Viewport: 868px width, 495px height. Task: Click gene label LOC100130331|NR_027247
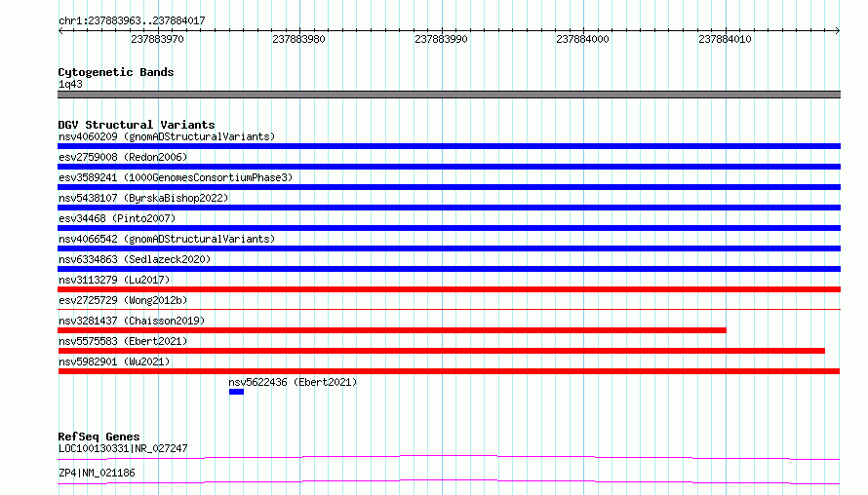[x=123, y=448]
